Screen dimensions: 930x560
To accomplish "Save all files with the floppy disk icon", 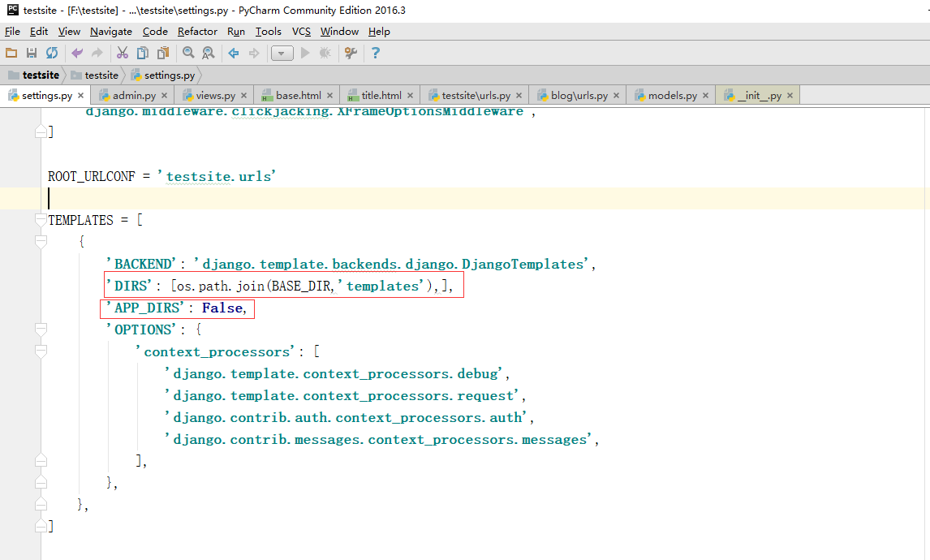I will click(32, 53).
